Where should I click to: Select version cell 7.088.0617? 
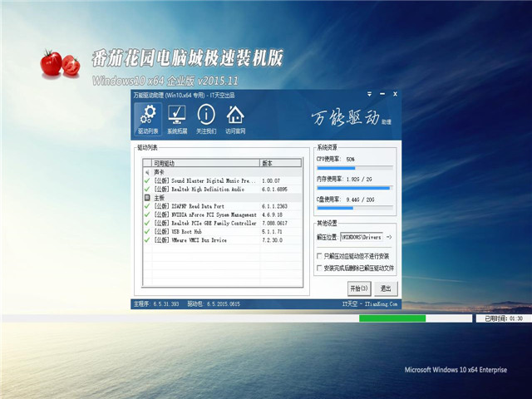coord(274,224)
